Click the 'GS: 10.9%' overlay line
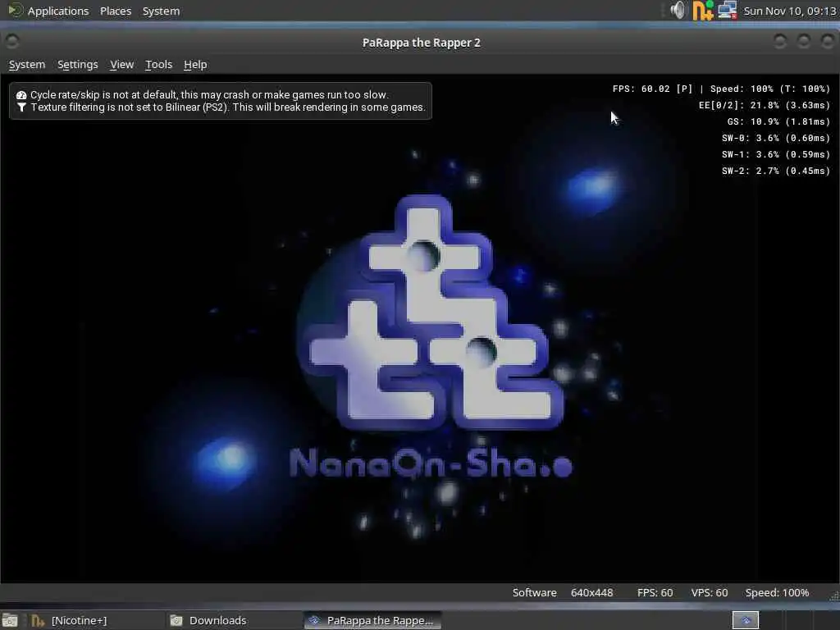This screenshot has height=630, width=840. click(x=778, y=121)
